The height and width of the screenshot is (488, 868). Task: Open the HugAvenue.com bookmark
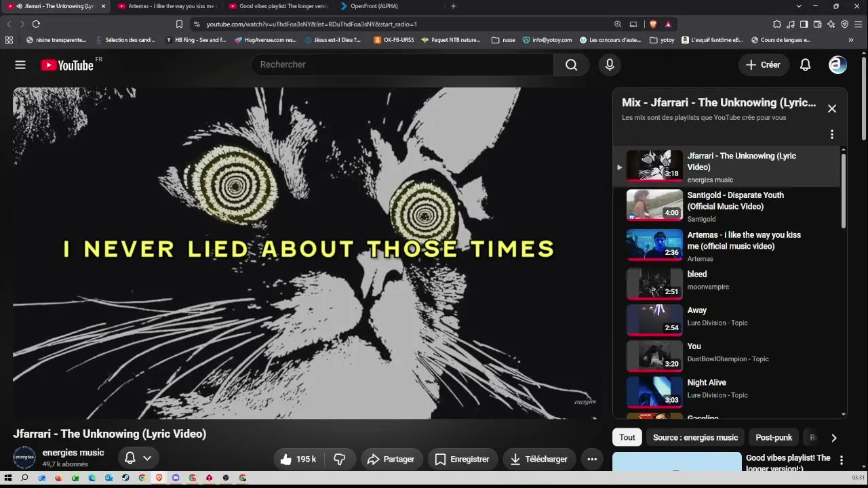coord(265,40)
